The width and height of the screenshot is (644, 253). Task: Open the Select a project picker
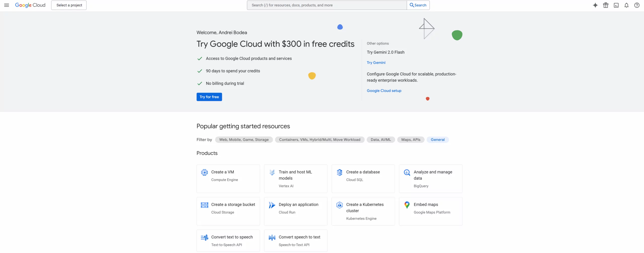[x=69, y=5]
